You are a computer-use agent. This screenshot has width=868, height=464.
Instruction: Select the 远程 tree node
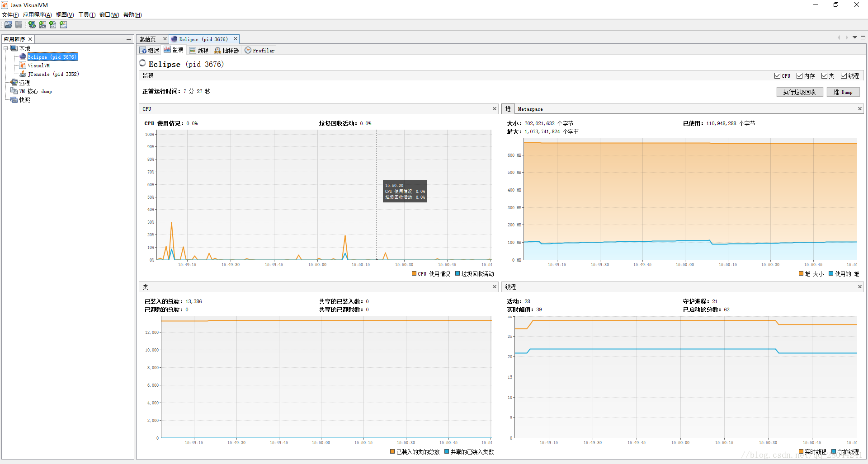[x=24, y=83]
